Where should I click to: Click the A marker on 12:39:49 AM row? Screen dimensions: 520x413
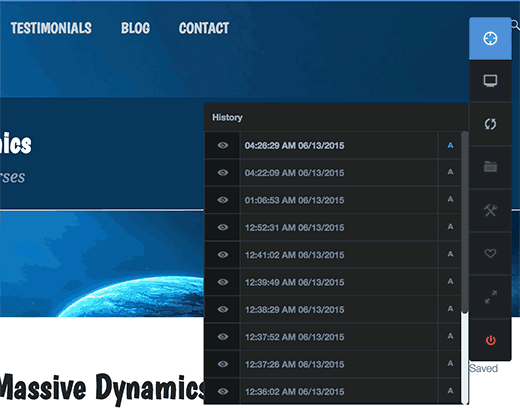tap(450, 282)
